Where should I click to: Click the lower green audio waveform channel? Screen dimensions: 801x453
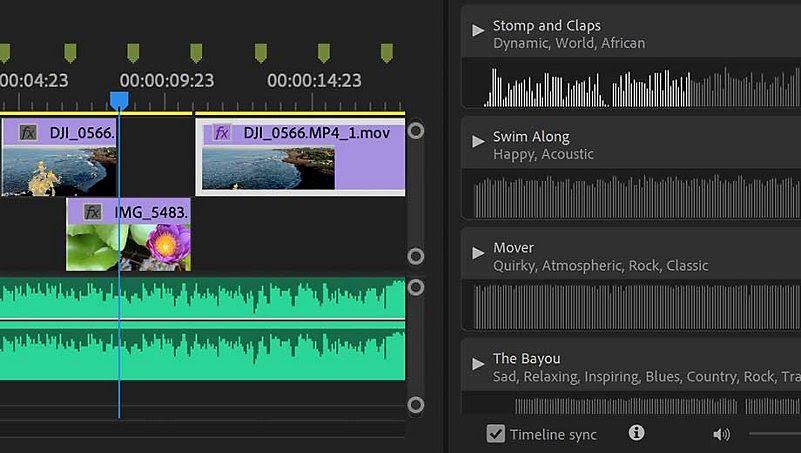coord(202,352)
